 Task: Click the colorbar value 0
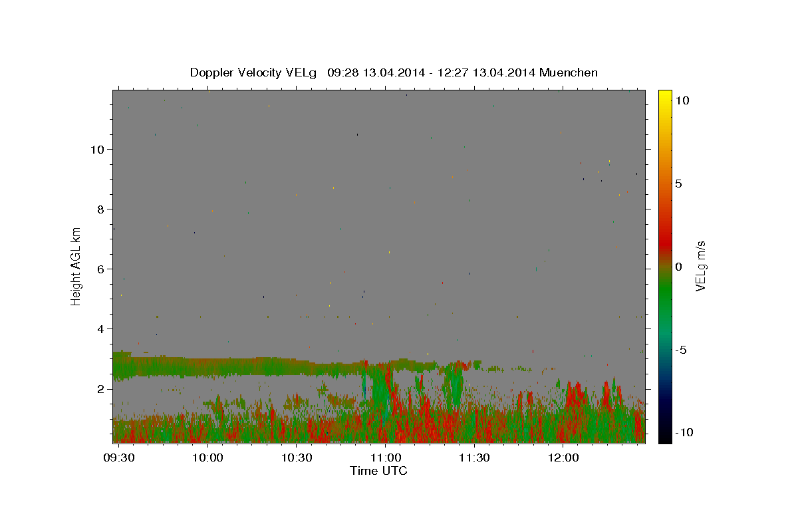click(678, 267)
